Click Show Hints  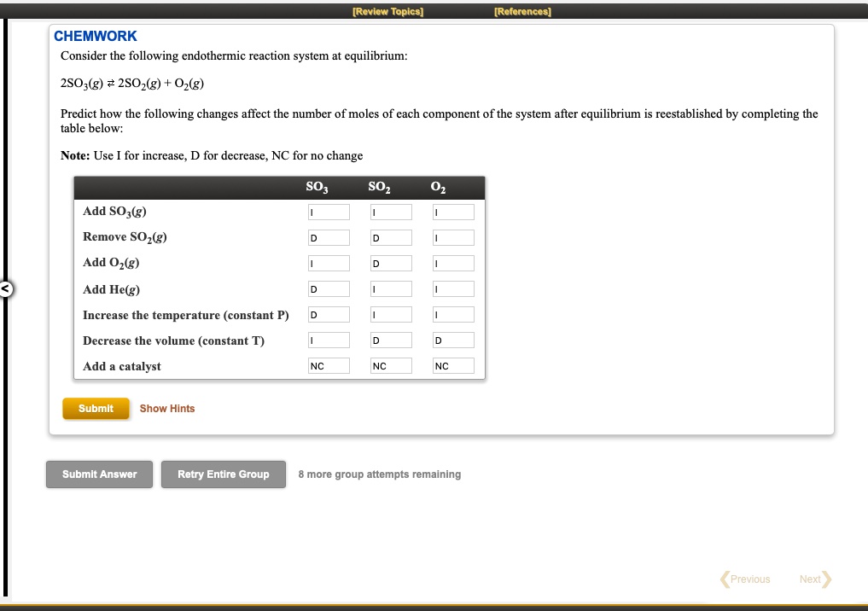[167, 408]
